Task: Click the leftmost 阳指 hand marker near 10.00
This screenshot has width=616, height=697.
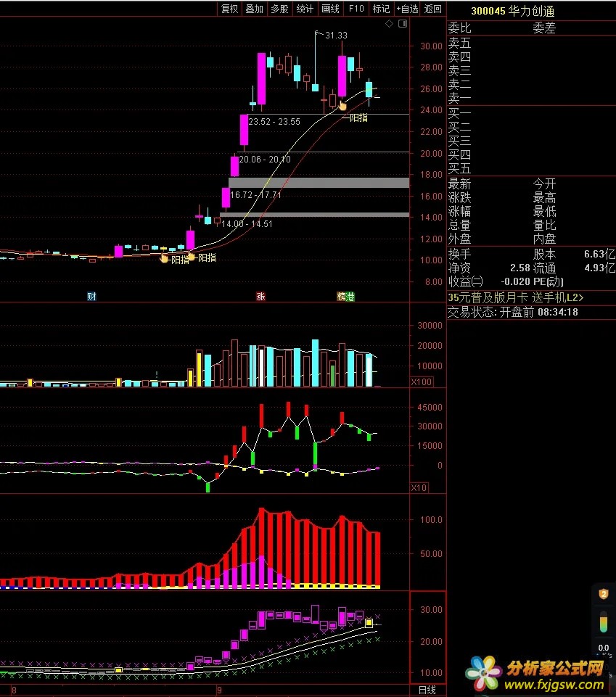Action: click(164, 258)
